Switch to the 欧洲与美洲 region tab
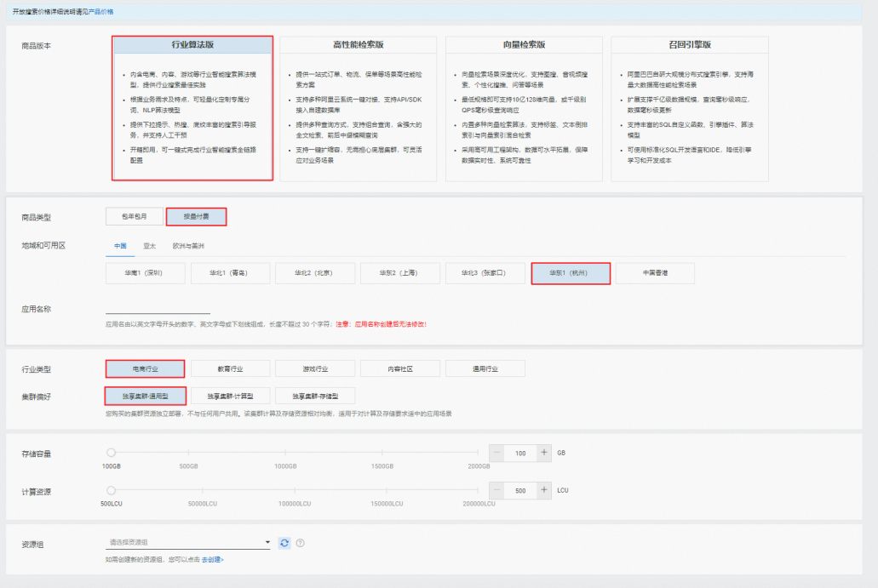This screenshot has width=878, height=588. point(188,246)
